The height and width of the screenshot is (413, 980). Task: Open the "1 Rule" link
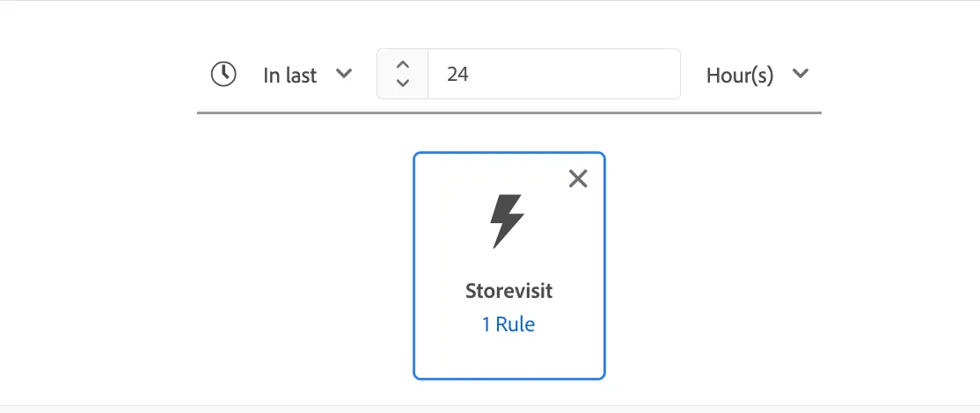click(x=508, y=324)
